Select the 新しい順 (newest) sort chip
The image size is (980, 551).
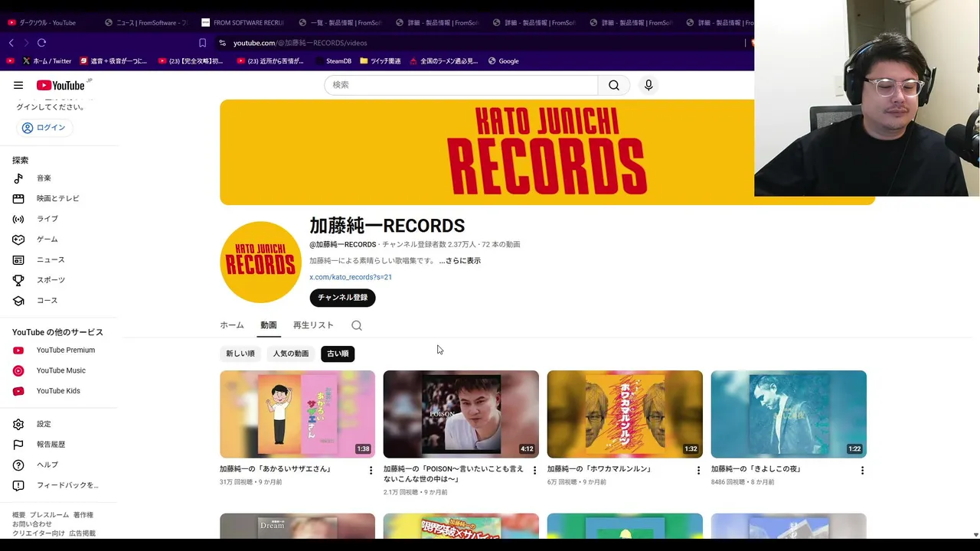point(240,354)
